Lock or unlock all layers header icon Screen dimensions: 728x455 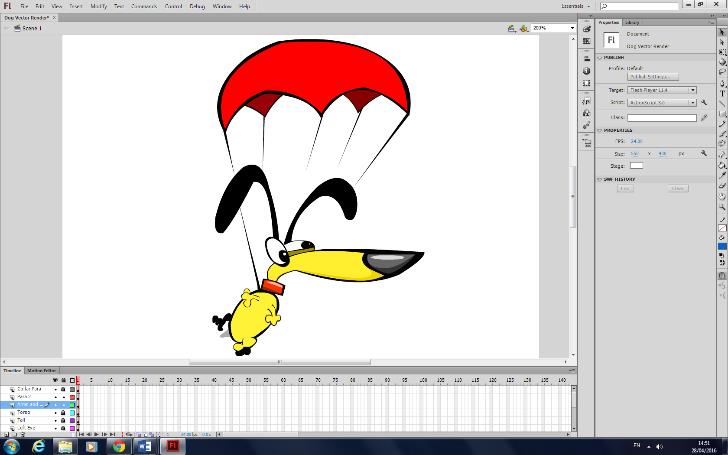pyautogui.click(x=64, y=380)
